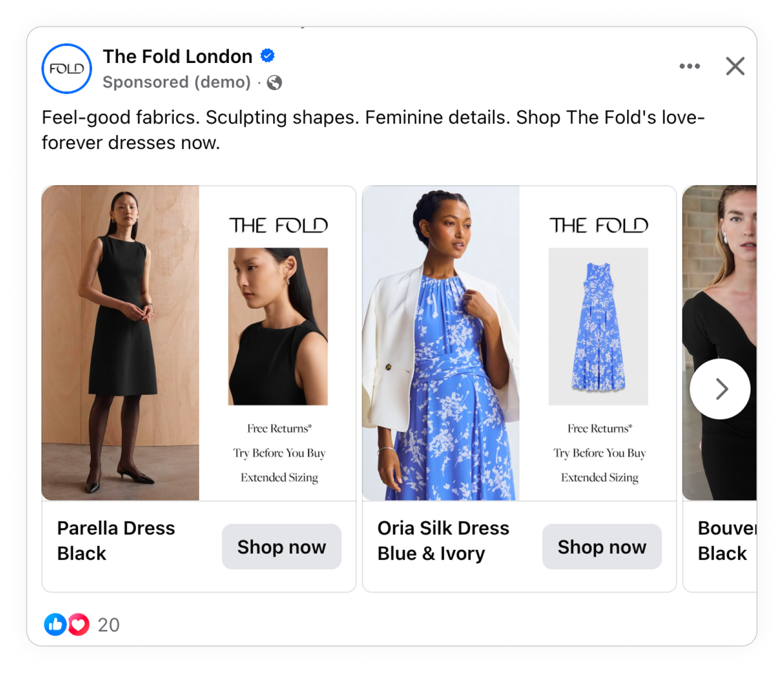Click The Fold London profile logo

coord(67,69)
